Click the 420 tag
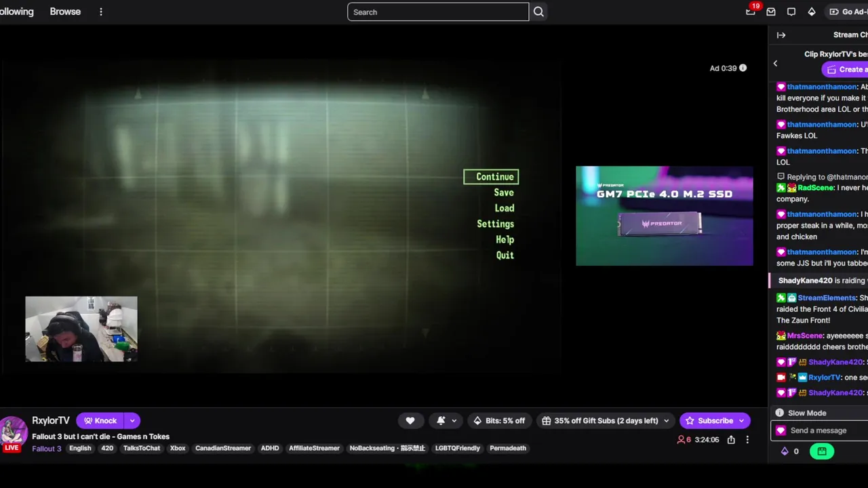Viewport: 868px width, 488px height. point(107,448)
